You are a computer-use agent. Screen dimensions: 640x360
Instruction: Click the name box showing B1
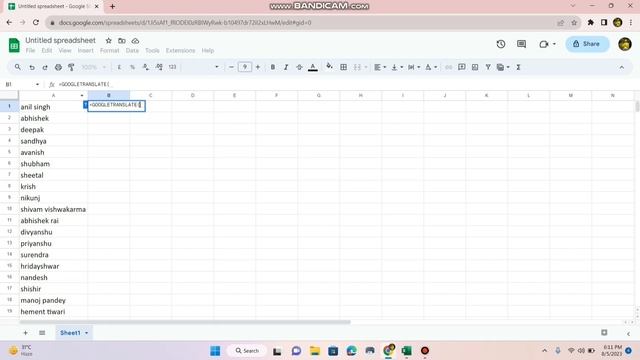tap(22, 84)
